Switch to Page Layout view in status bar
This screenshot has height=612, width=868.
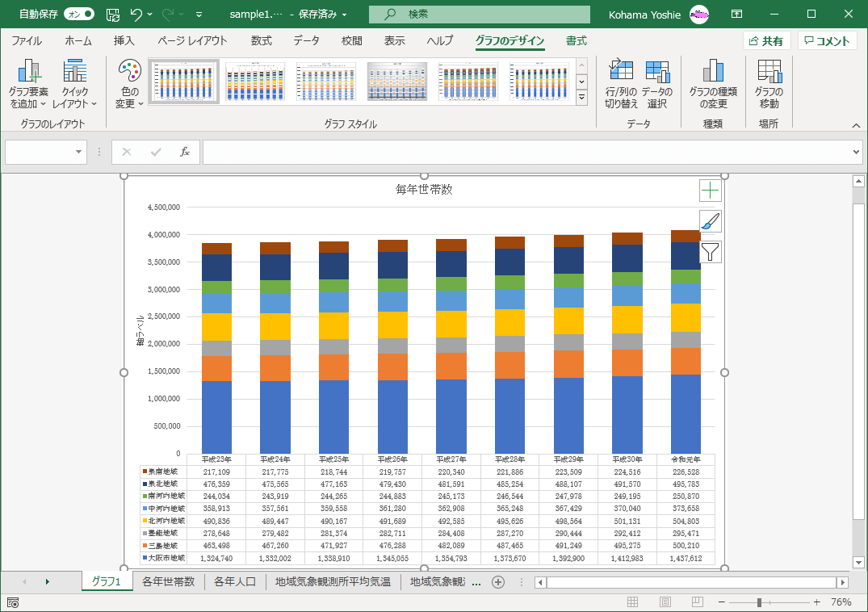pos(665,602)
